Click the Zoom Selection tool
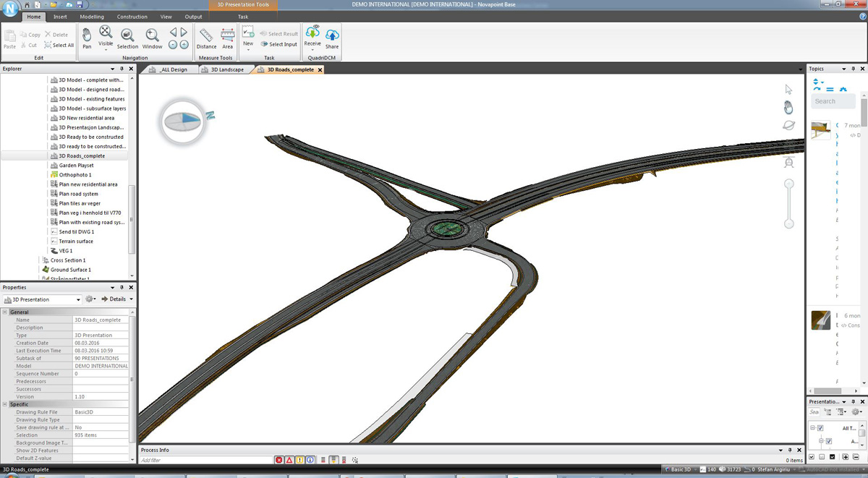 point(127,38)
